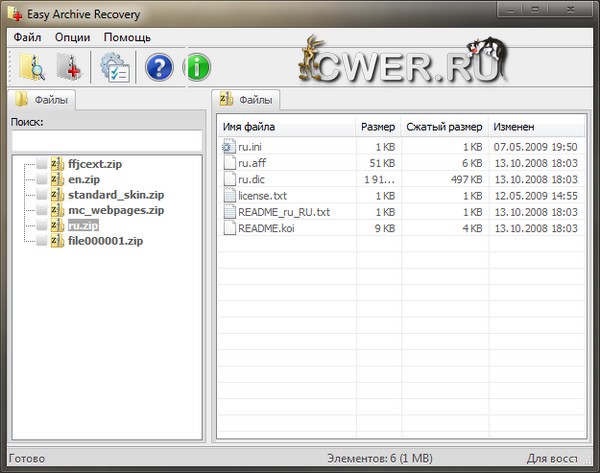This screenshot has width=600, height=473.
Task: Click the zip icon beside standard_skin.zip
Action: tap(58, 195)
